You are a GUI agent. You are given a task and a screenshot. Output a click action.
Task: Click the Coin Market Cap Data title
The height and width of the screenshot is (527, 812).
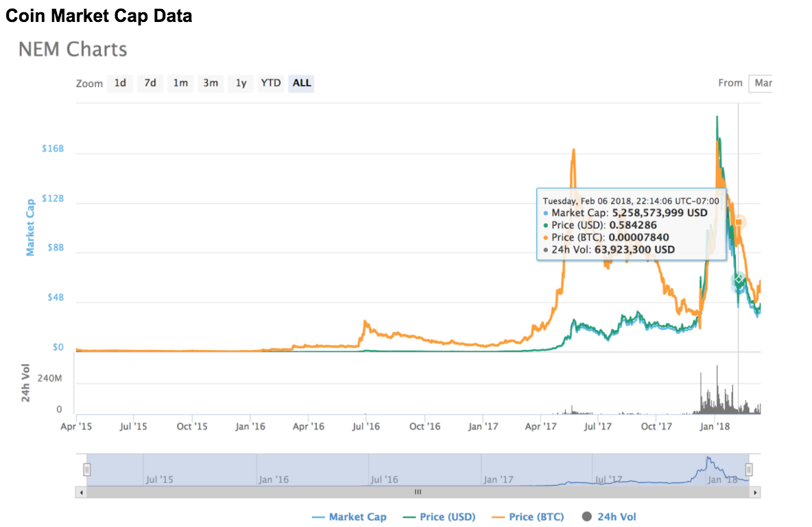(x=99, y=16)
